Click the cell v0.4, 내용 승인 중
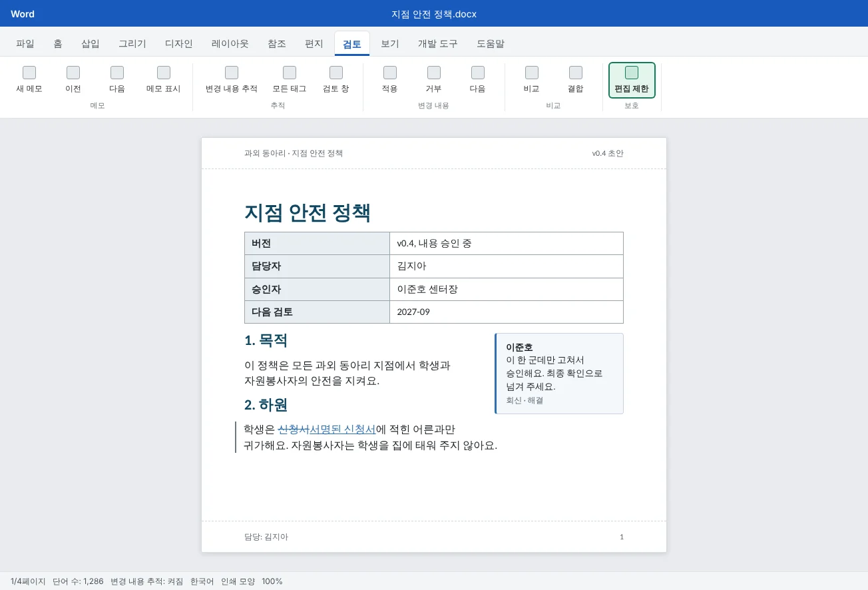Screen dimensions: 868x590 (507, 244)
